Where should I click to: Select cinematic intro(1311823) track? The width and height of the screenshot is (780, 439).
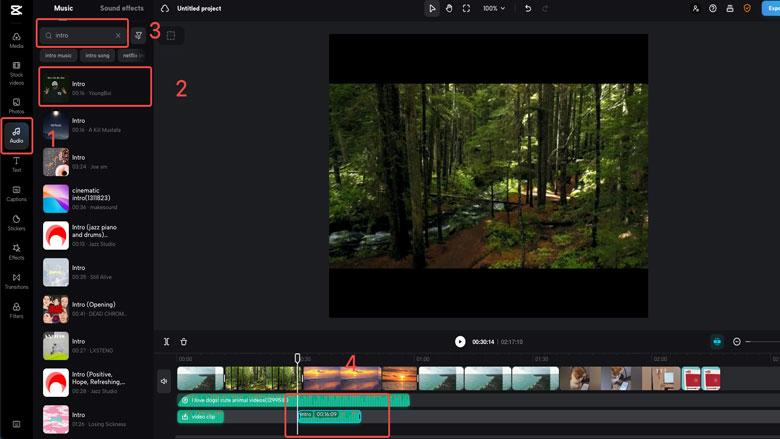coord(95,199)
